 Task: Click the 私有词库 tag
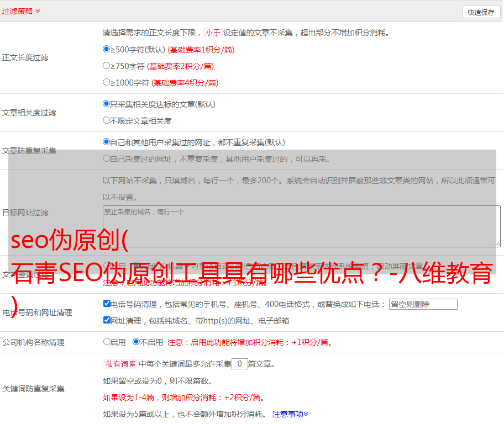pyautogui.click(x=120, y=364)
